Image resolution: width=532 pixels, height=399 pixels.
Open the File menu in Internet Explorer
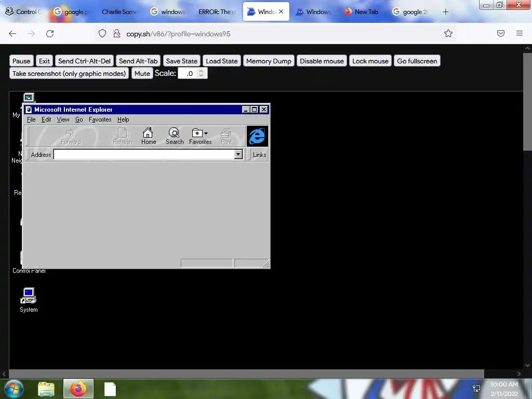(x=31, y=119)
